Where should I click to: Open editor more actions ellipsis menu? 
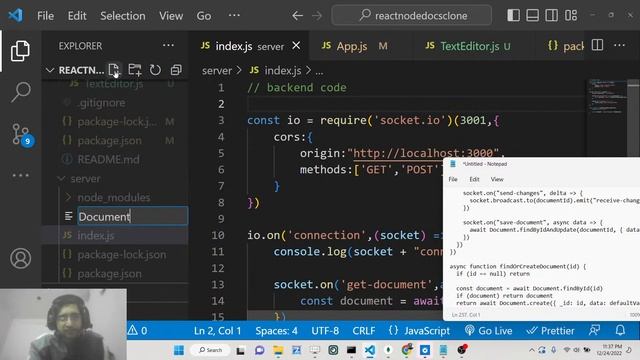[620, 45]
